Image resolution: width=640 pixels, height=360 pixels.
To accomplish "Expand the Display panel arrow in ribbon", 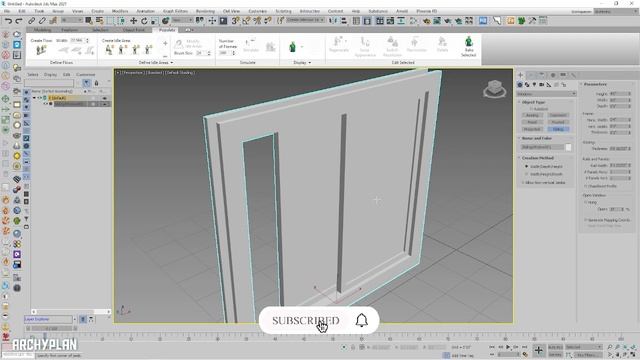I will click(310, 63).
